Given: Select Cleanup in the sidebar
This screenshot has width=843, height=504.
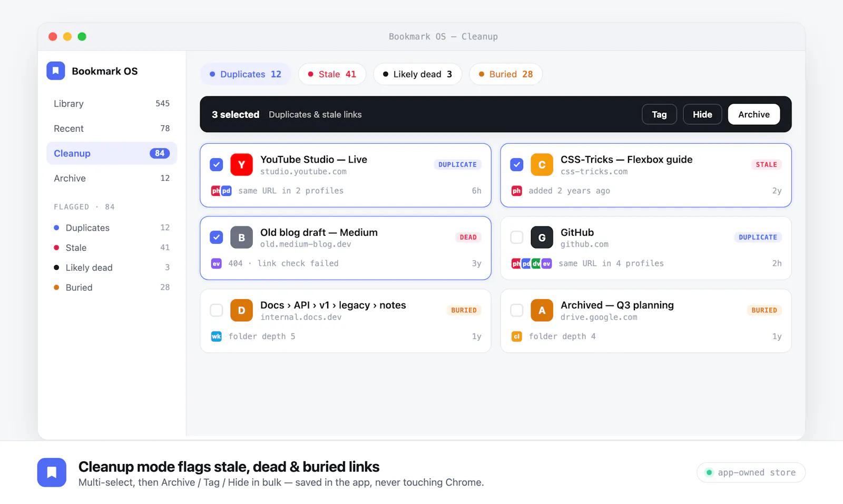Looking at the screenshot, I should tap(112, 153).
